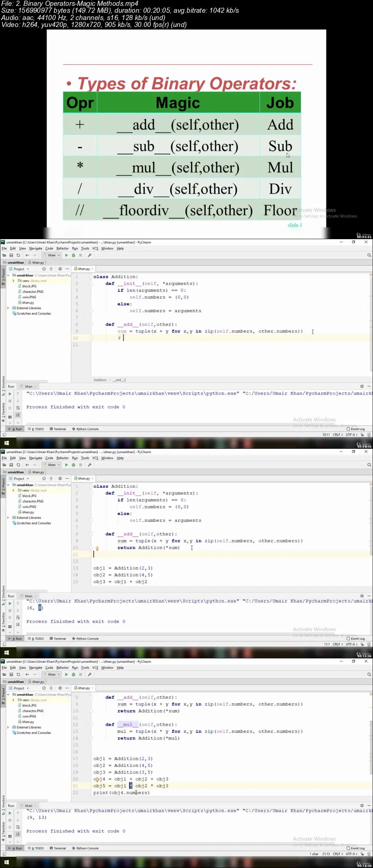Close khan.py editor tab in 00:08:04 frame

click(x=93, y=269)
